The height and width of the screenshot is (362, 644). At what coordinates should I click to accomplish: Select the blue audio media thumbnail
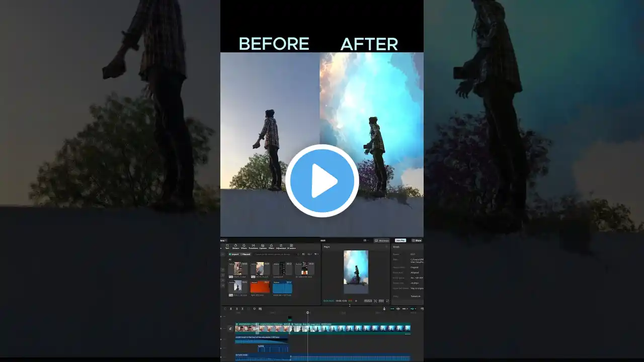282,287
